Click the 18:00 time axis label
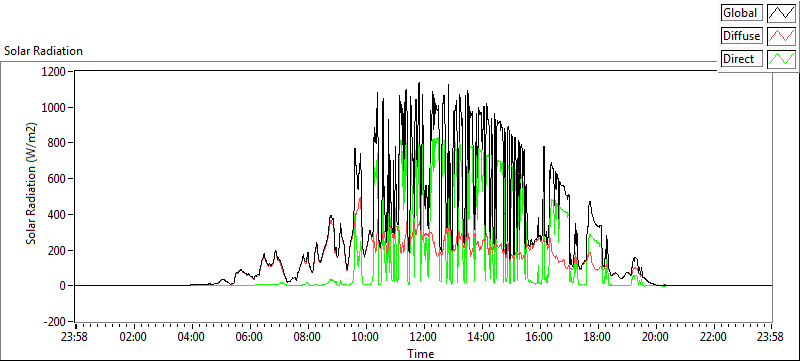This screenshot has height=361, width=800. pyautogui.click(x=597, y=337)
